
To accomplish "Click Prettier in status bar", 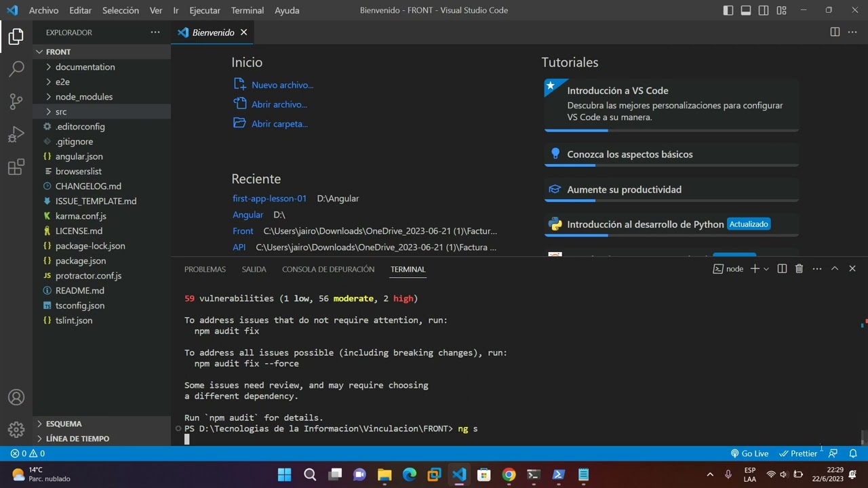I will click(x=798, y=453).
